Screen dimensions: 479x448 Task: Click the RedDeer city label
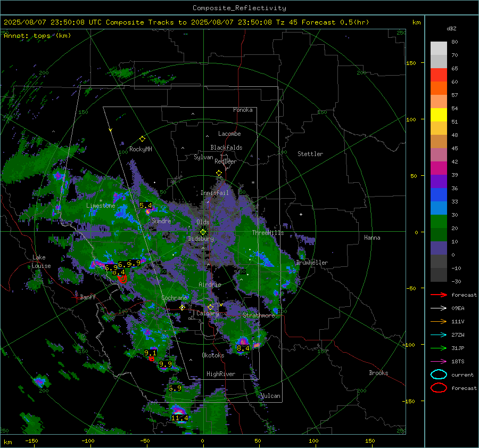click(226, 161)
